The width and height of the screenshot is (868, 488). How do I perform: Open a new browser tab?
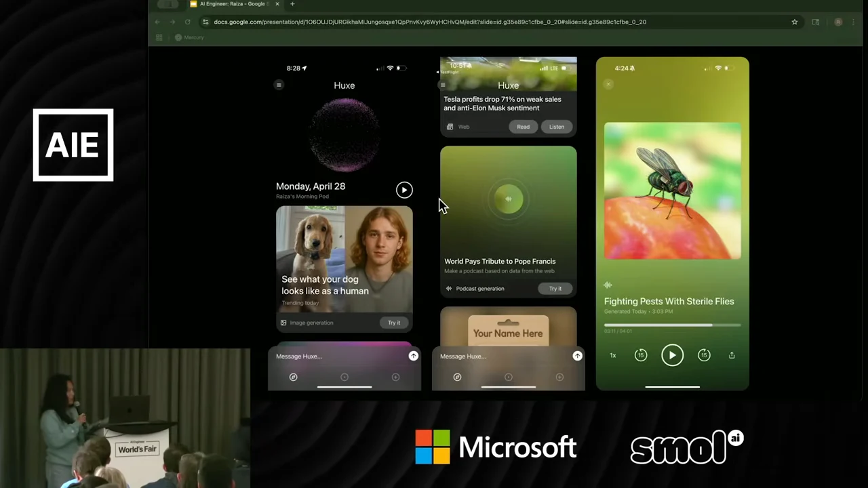(292, 4)
